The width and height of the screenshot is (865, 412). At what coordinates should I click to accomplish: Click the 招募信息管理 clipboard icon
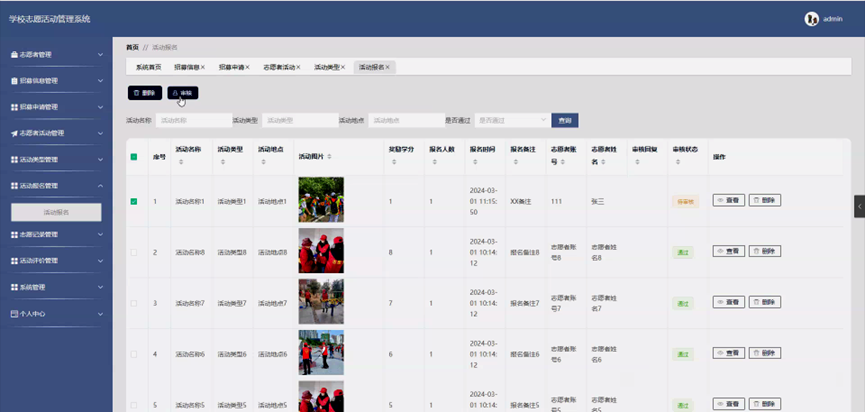pos(14,81)
